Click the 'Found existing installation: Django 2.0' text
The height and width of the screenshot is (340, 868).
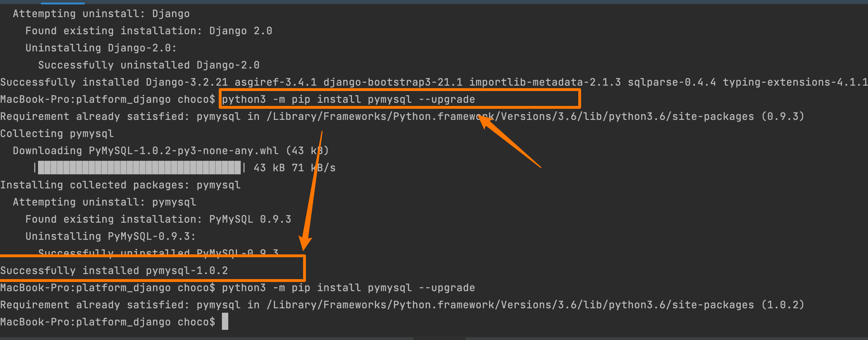149,31
